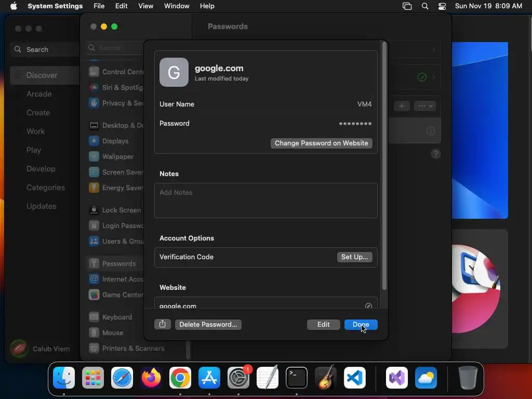Click the info icon on password row
Screen dimensions: 532x399
[431, 130]
